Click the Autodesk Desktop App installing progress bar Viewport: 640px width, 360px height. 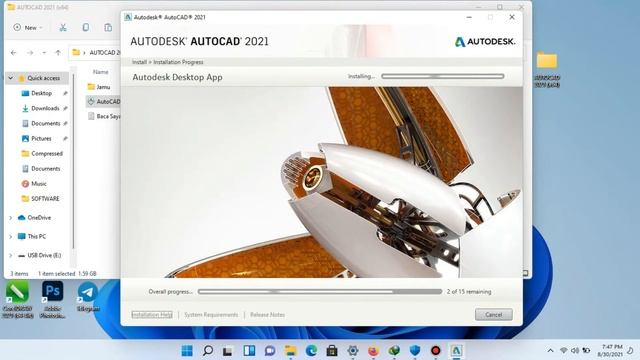(x=442, y=76)
